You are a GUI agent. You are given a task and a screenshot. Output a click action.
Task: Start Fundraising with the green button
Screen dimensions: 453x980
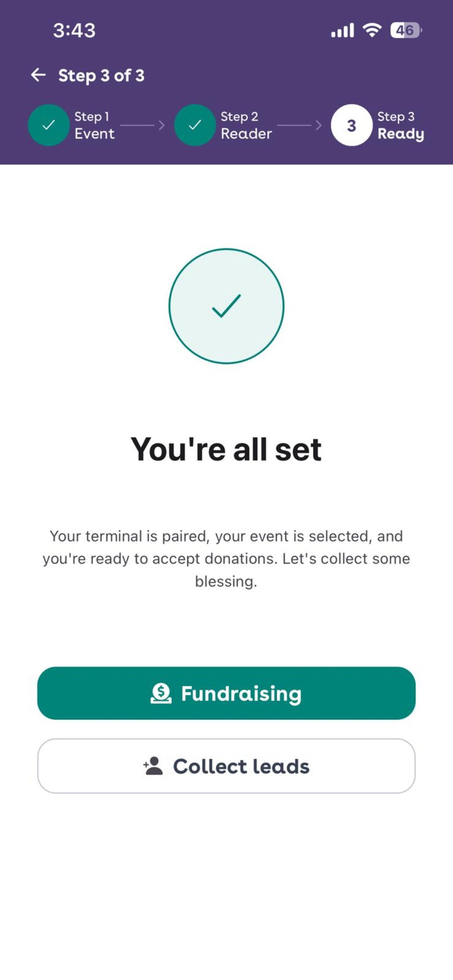[x=226, y=693]
